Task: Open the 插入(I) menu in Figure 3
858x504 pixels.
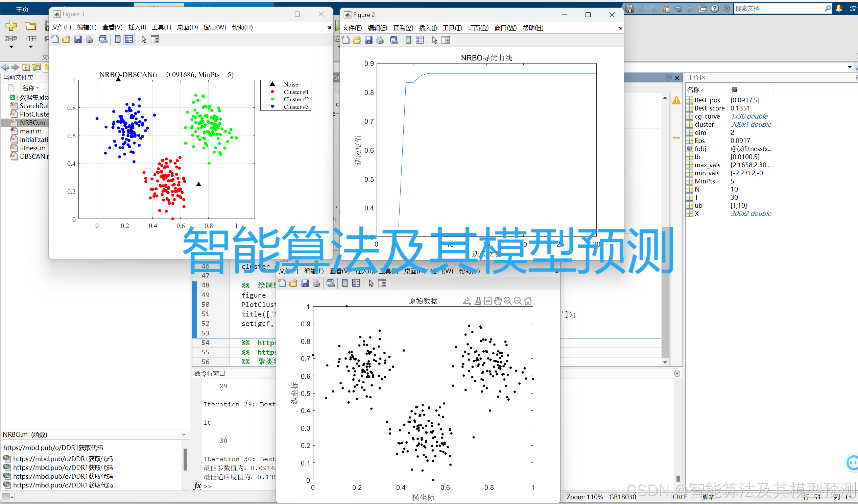Action: [x=137, y=27]
